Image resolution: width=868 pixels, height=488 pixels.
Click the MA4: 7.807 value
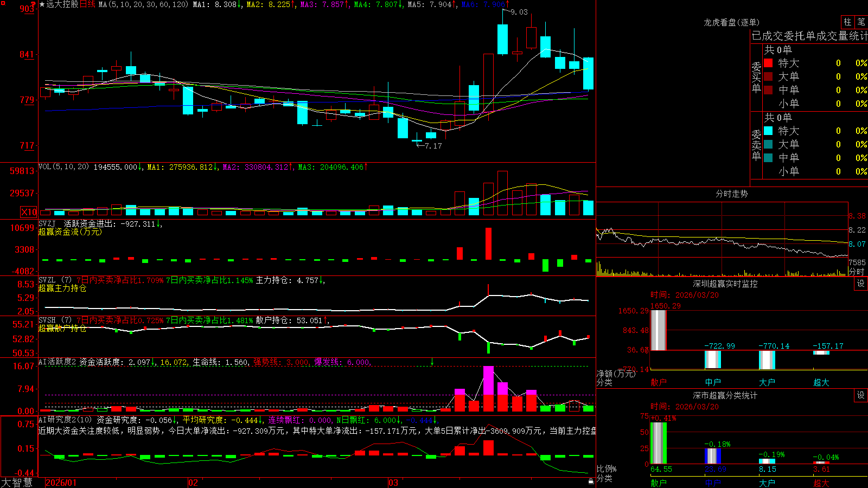click(x=378, y=4)
